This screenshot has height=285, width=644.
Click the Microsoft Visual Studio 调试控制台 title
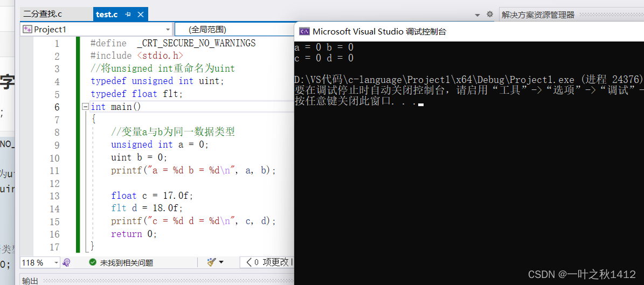[x=379, y=32]
